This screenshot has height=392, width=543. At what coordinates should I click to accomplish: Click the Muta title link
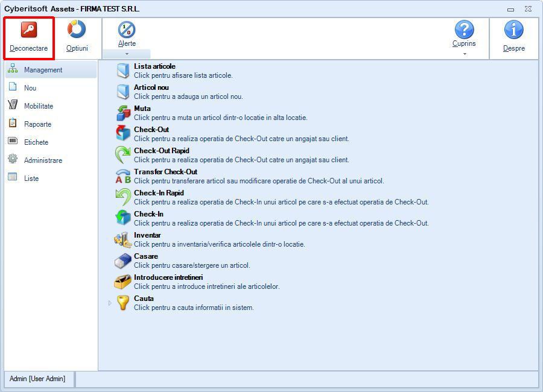tap(142, 109)
